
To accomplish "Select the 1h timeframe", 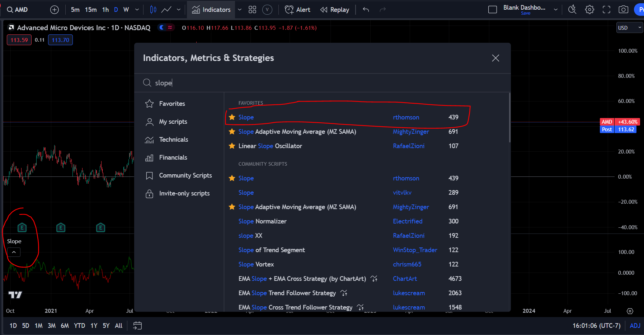I will pyautogui.click(x=105, y=10).
